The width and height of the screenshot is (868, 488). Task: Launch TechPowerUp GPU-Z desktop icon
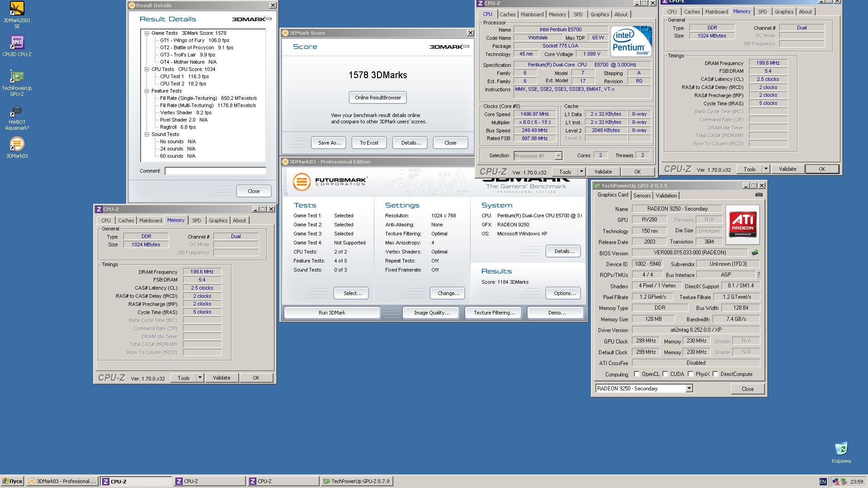[17, 83]
